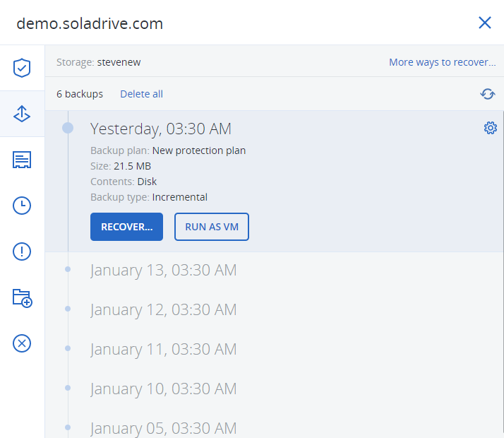504x438 pixels.
Task: Open More ways to recover link
Action: tap(443, 62)
